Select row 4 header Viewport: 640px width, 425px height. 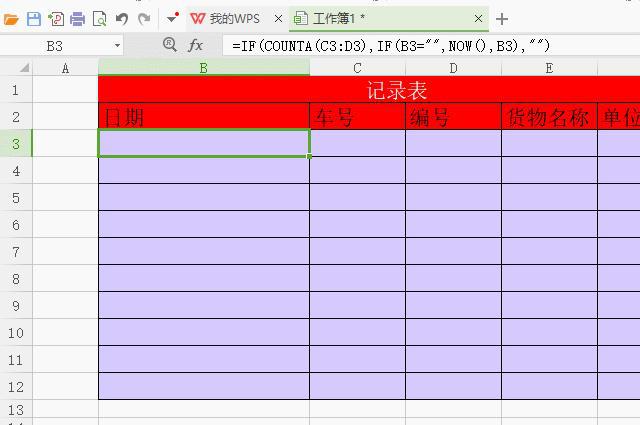(x=16, y=171)
